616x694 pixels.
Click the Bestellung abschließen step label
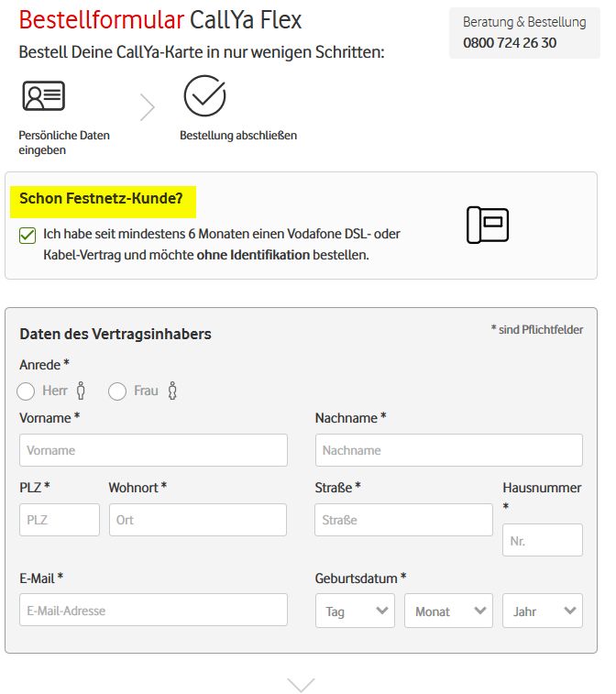(238, 136)
